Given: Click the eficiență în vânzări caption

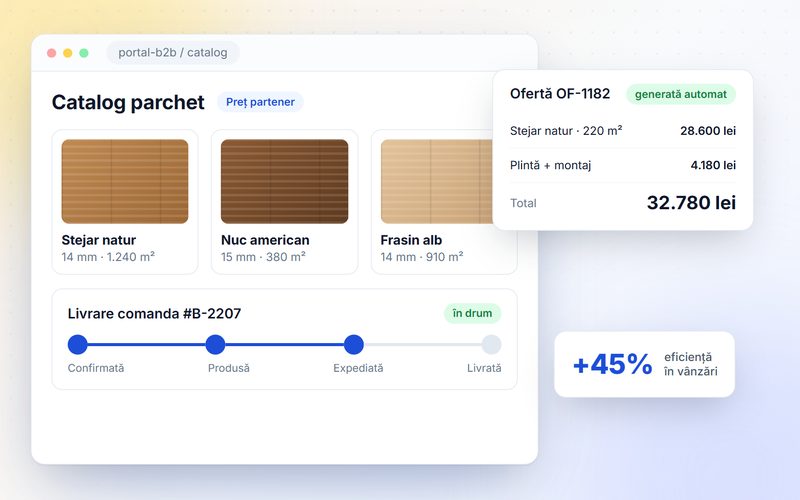Looking at the screenshot, I should click(691, 364).
